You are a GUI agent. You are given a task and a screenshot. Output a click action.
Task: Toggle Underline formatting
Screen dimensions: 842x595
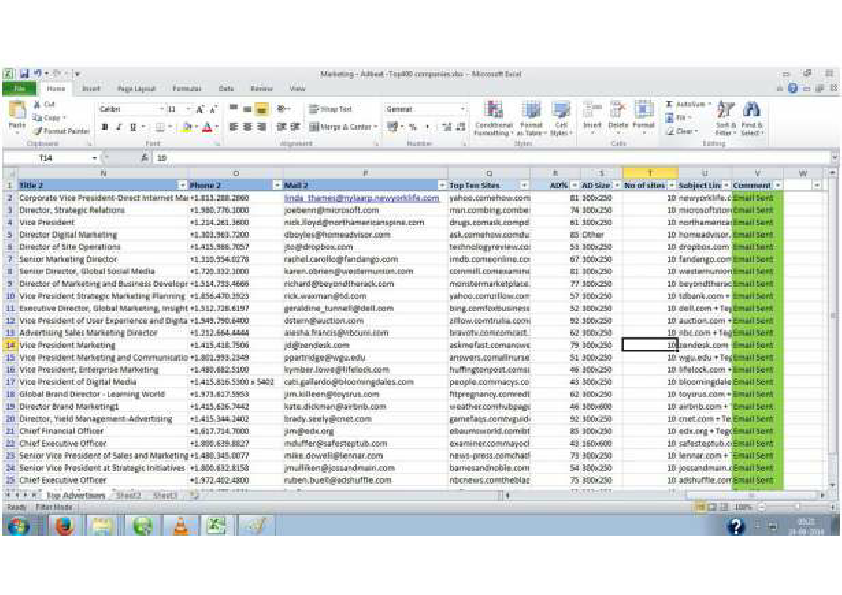pyautogui.click(x=133, y=127)
